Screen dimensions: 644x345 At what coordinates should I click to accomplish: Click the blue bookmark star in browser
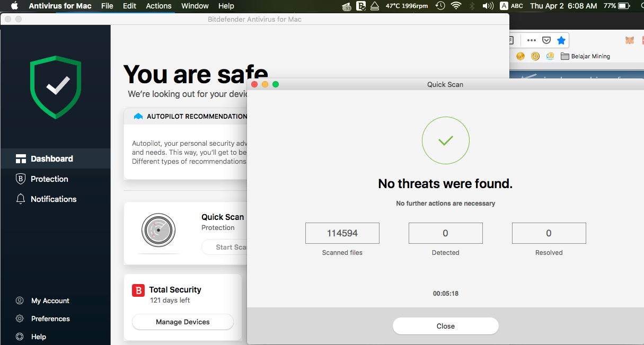point(561,40)
